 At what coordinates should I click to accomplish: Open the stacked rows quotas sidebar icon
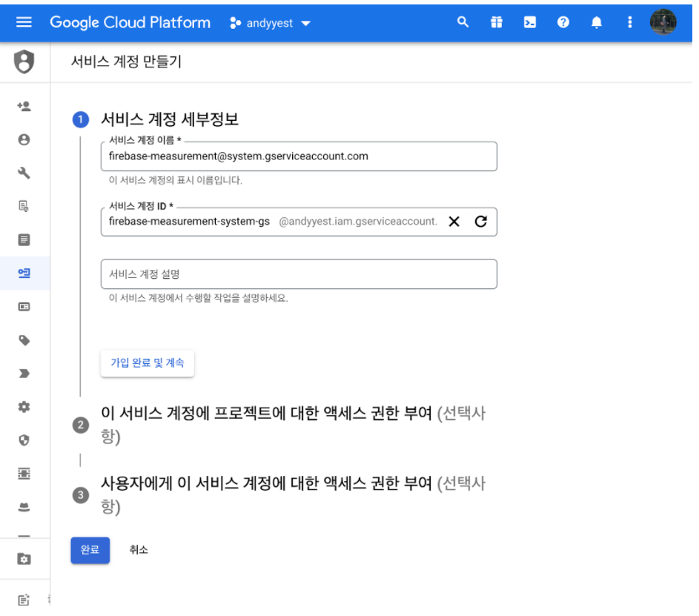coord(24,474)
